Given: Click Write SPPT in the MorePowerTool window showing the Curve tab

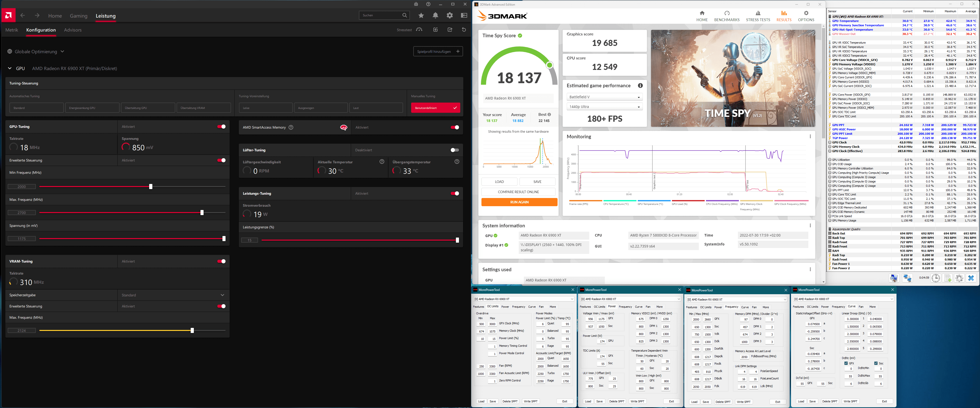Looking at the screenshot, I should (x=850, y=401).
